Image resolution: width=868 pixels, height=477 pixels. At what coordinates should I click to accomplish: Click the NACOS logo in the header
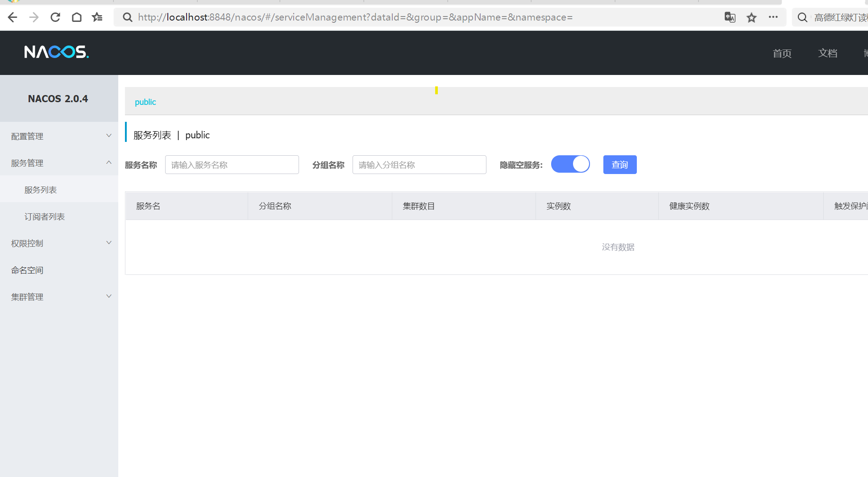pos(56,52)
